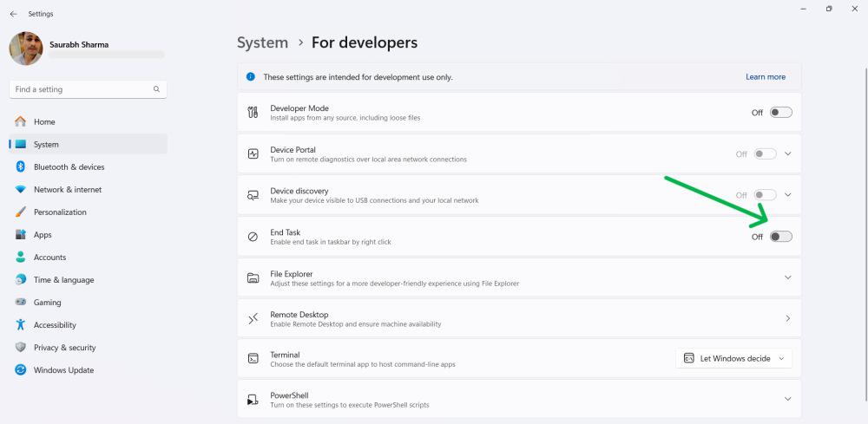Screen dimensions: 868x424
Task: Click the Privacy & security shield icon
Action: tap(20, 348)
